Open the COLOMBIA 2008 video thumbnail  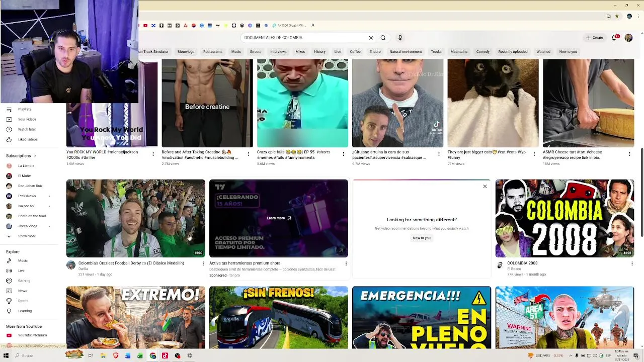coord(565,218)
